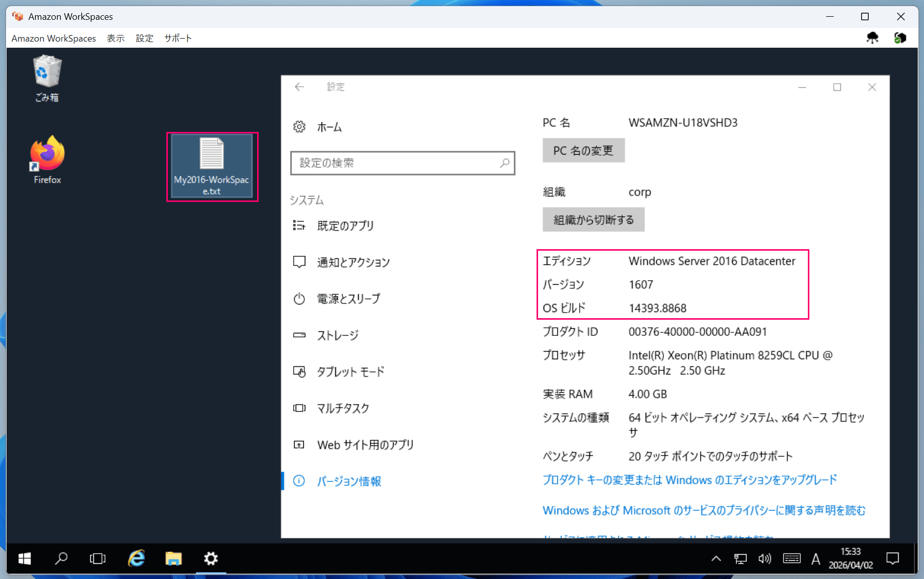Select ストレージ in the Settings sidebar
This screenshot has width=924, height=579.
(x=338, y=335)
